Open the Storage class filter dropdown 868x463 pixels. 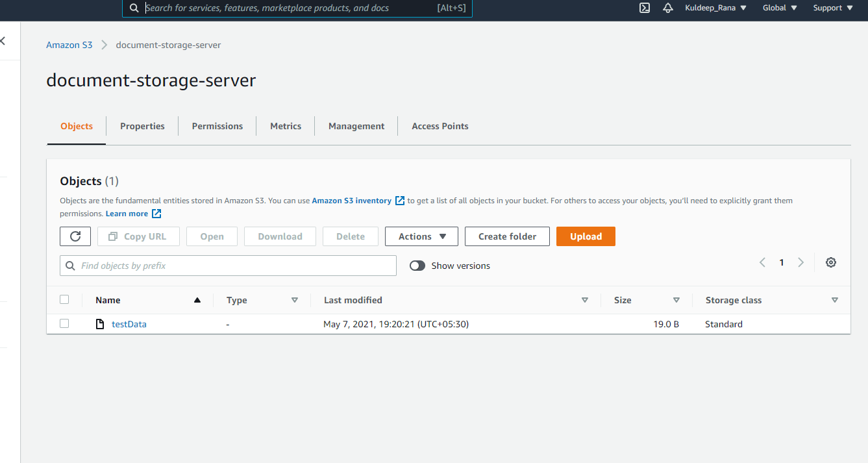click(x=835, y=299)
